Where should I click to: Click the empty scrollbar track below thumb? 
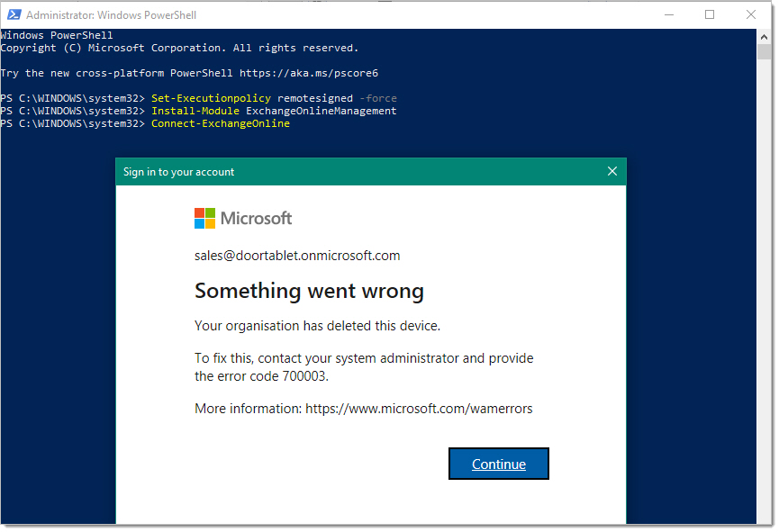click(764, 288)
